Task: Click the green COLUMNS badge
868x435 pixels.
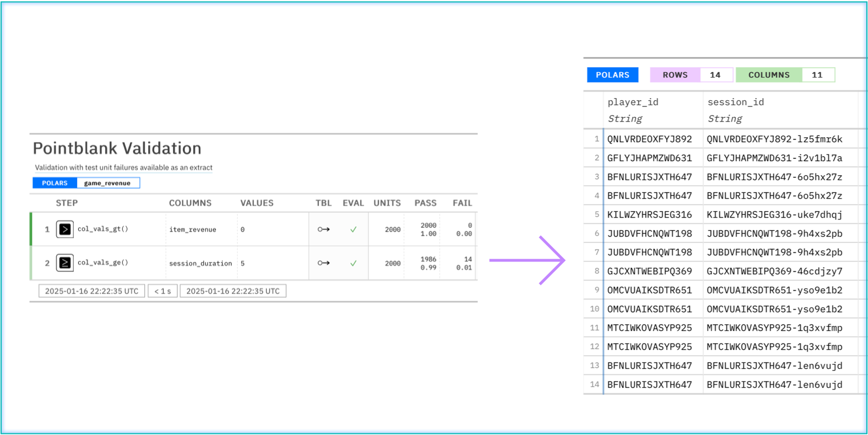Action: (769, 75)
